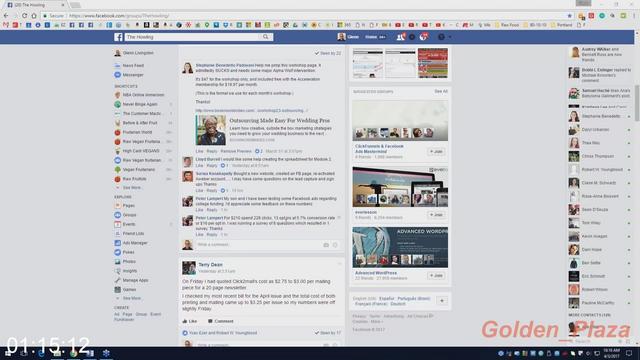This screenshot has width=640, height=360.
Task: Open Photos icon in sidebar
Action: 118,262
